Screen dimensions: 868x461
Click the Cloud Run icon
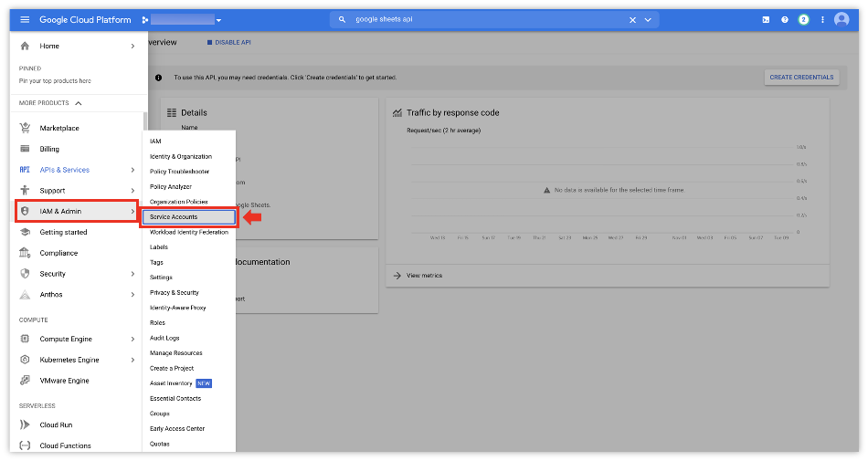click(25, 424)
